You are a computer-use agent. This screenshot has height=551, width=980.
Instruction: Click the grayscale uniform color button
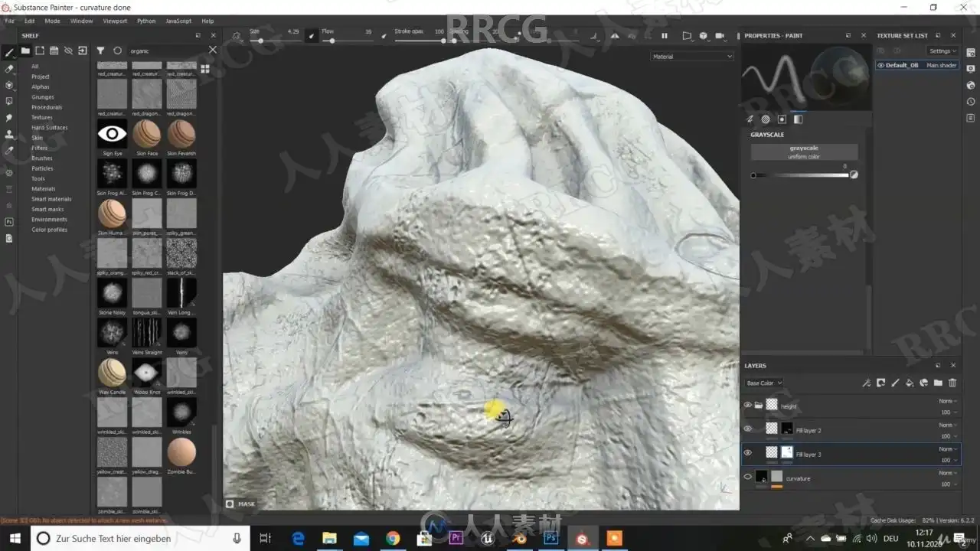[804, 152]
